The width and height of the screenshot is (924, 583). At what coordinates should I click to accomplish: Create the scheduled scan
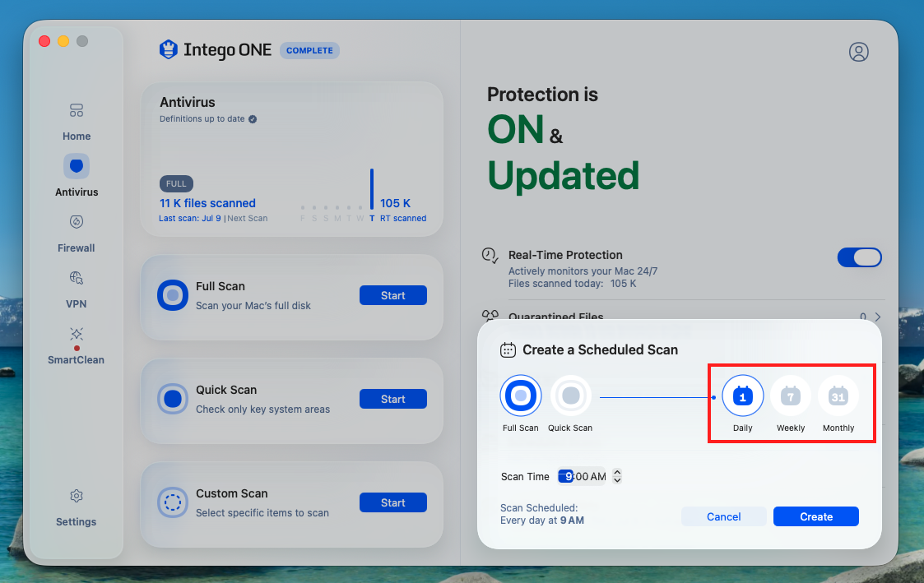pyautogui.click(x=816, y=516)
